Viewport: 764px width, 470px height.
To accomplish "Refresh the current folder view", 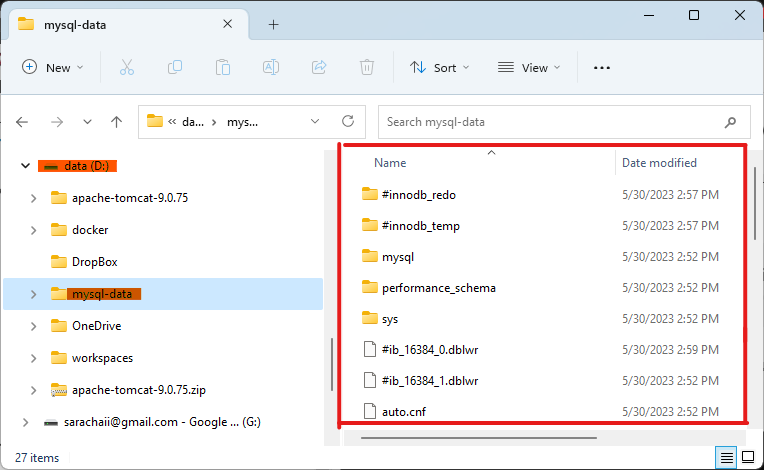I will 347,121.
